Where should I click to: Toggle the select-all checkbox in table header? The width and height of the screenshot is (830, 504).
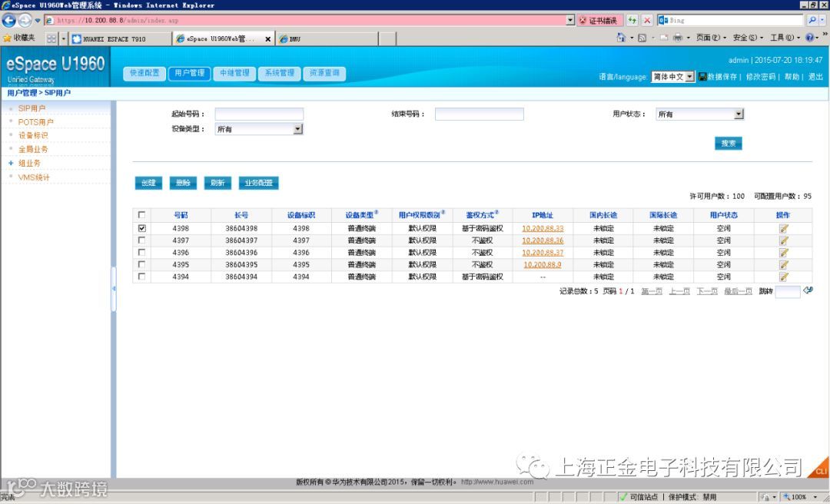(141, 215)
